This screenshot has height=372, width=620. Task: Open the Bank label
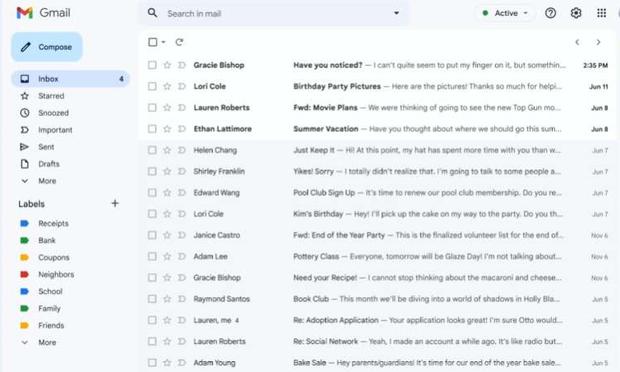[47, 240]
